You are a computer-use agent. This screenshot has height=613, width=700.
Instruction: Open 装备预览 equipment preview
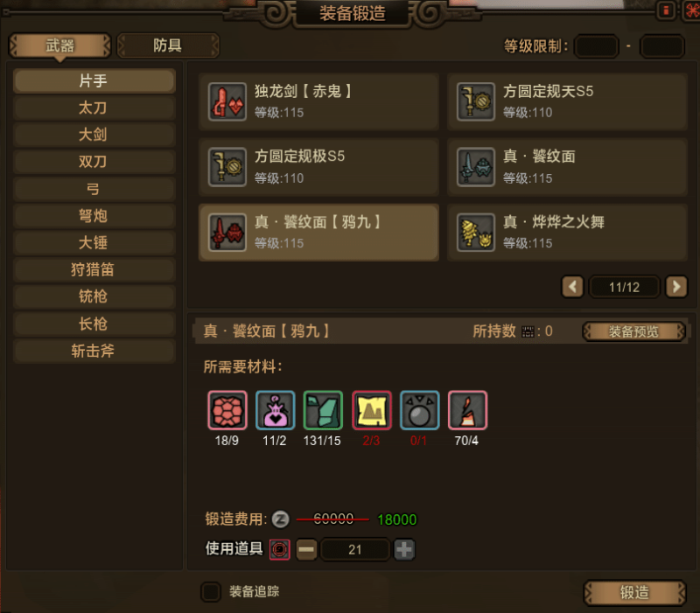click(633, 331)
